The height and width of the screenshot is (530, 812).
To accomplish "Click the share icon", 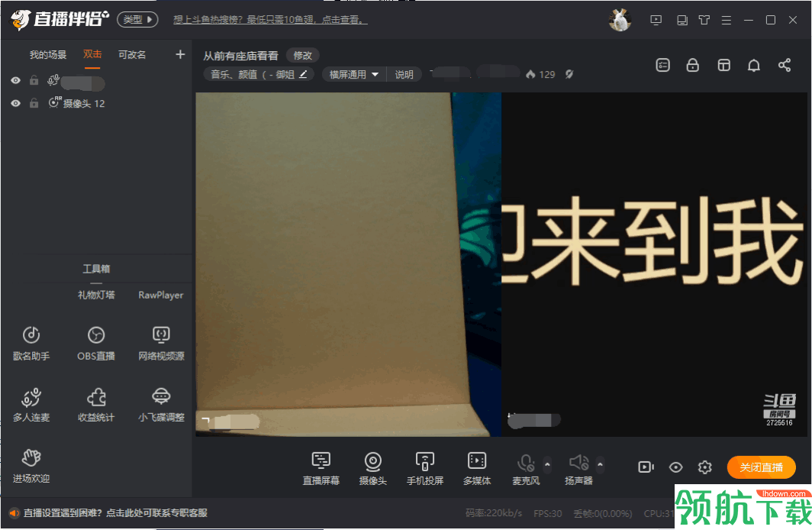I will click(x=785, y=65).
